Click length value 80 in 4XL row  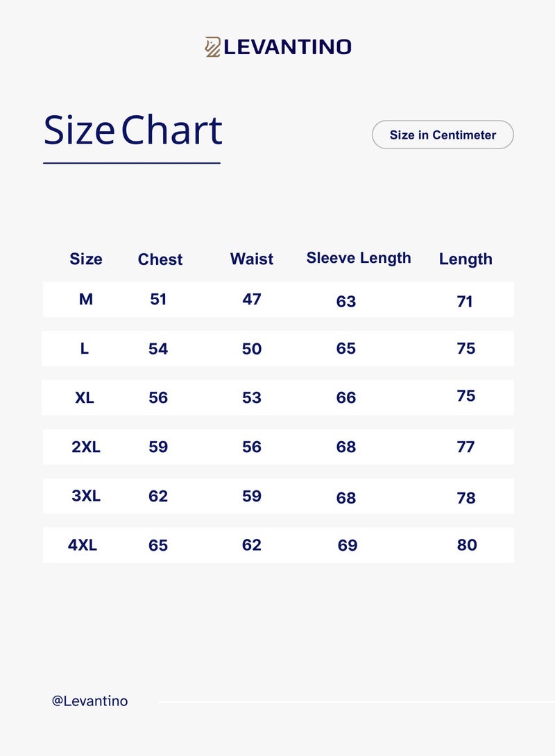467,545
